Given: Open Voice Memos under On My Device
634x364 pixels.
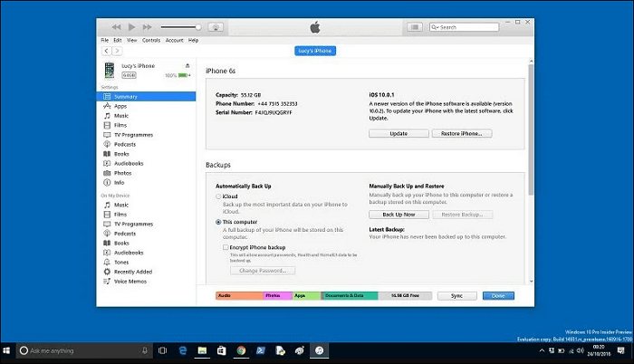Looking at the screenshot, I should tap(129, 280).
